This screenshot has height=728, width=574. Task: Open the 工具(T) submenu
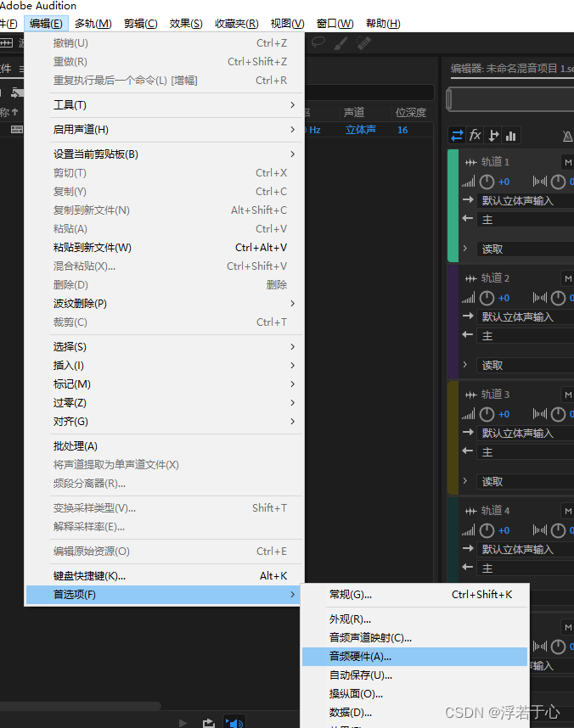(x=165, y=105)
